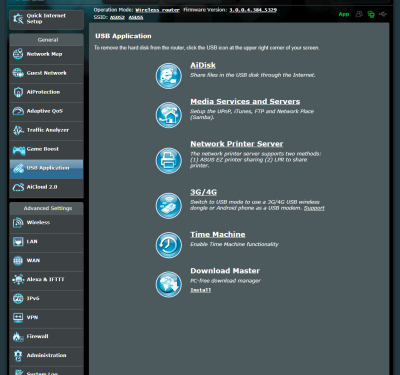This screenshot has width=400, height=375.
Task: Click the IPv6 icon
Action: click(18, 298)
